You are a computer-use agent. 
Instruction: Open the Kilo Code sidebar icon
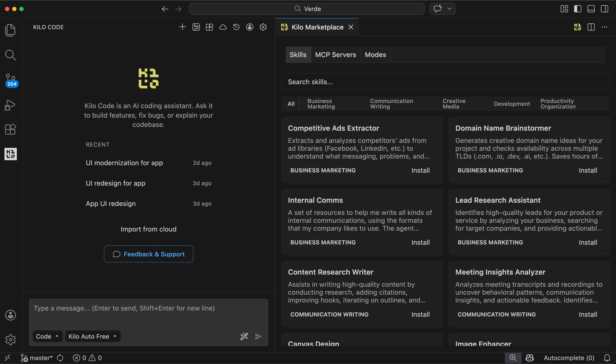pos(11,154)
